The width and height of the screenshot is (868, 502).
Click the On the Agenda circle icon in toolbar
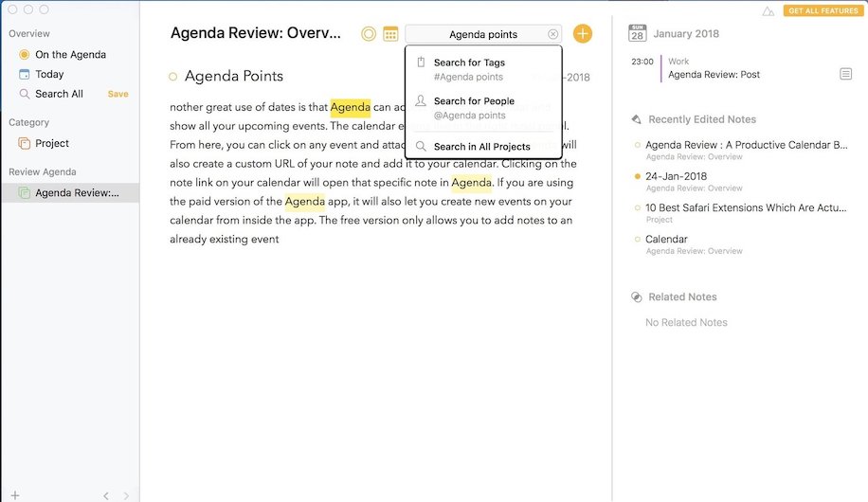pos(369,34)
